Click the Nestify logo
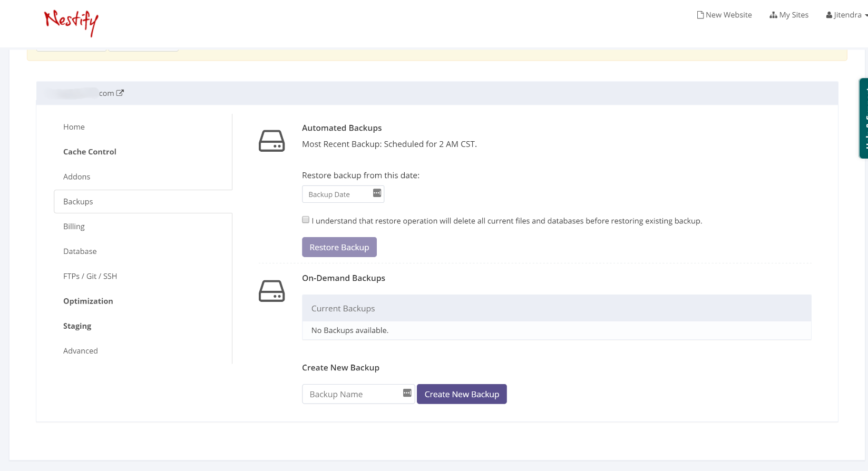Viewport: 868px width, 471px height. point(71,22)
